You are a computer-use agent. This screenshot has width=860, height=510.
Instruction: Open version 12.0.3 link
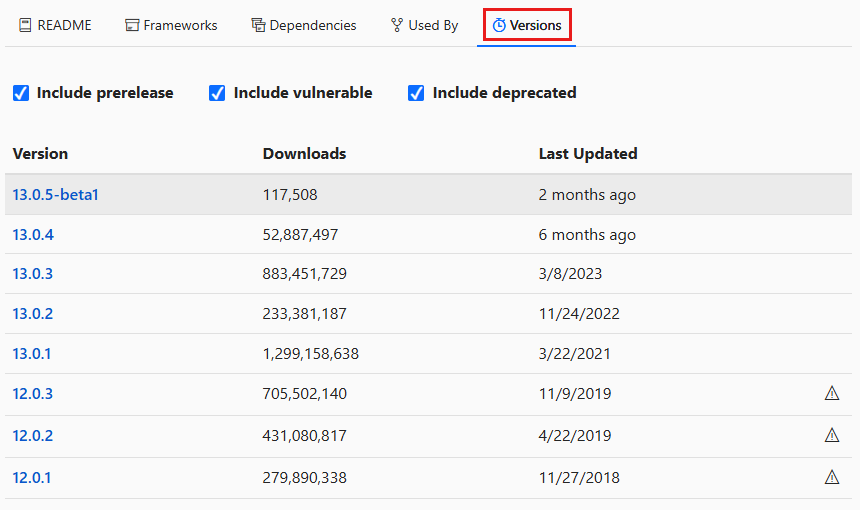pos(33,394)
